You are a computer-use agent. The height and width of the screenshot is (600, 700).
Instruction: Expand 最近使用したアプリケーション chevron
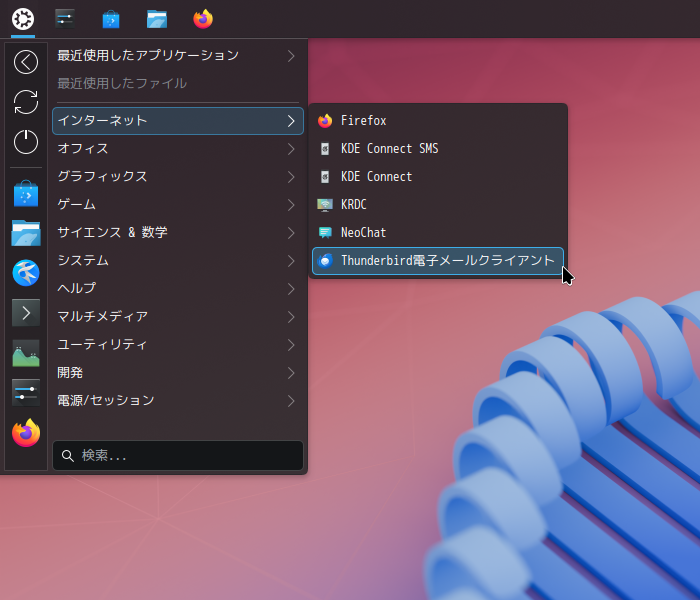point(291,56)
